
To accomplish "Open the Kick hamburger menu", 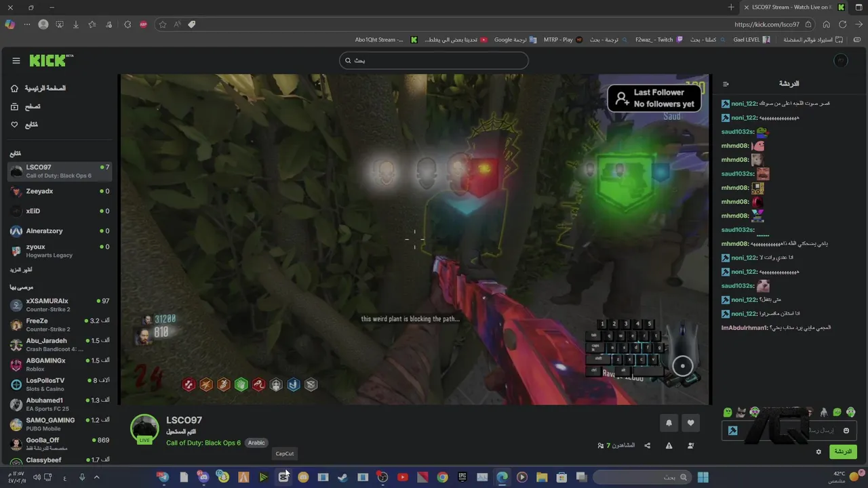I will pos(16,61).
